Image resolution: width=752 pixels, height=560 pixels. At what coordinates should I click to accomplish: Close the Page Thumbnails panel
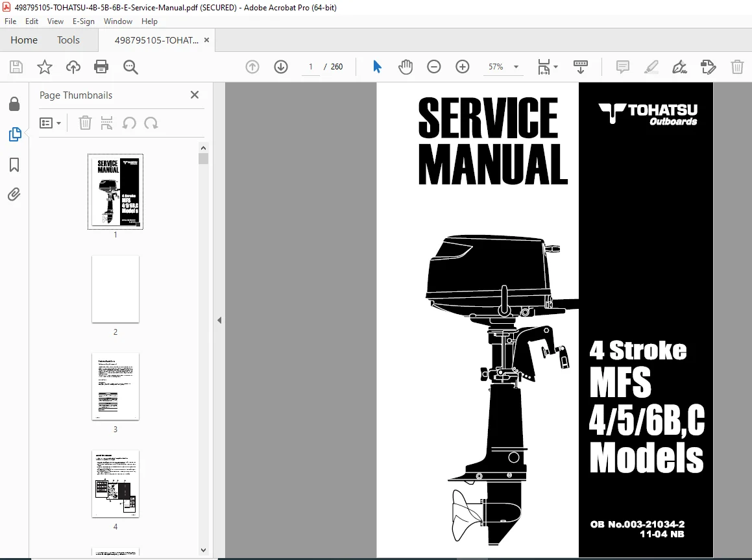pos(194,95)
